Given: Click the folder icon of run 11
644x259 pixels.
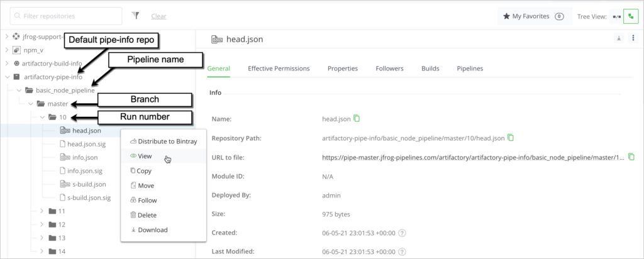Looking at the screenshot, I should point(52,211).
